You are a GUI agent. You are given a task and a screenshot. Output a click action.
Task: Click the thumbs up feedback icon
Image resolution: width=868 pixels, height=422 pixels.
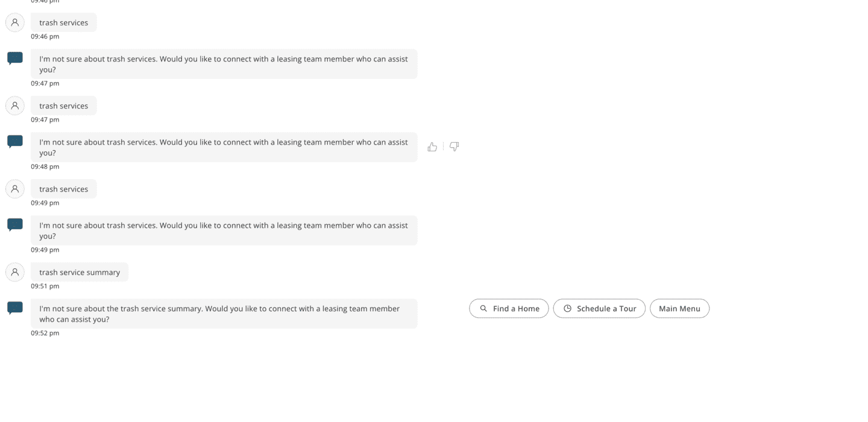(432, 146)
